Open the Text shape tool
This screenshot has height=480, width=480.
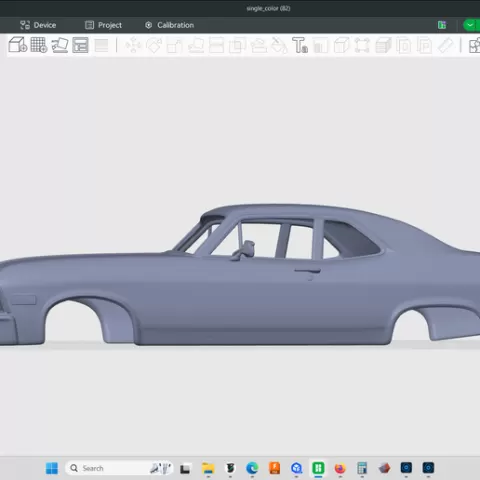300,45
